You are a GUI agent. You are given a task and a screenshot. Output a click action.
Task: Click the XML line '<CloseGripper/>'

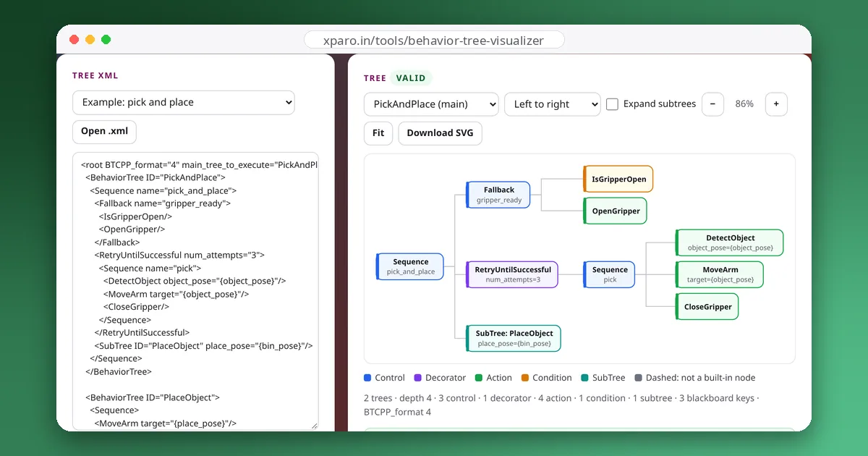point(136,307)
